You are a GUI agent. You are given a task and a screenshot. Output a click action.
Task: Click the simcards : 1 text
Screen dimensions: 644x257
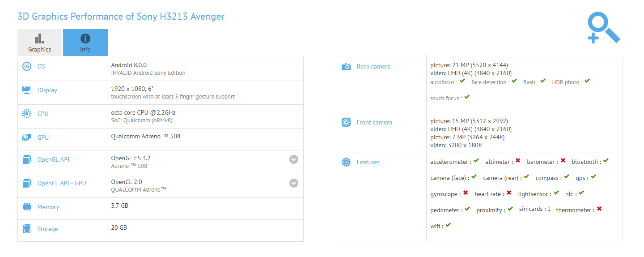pos(535,209)
